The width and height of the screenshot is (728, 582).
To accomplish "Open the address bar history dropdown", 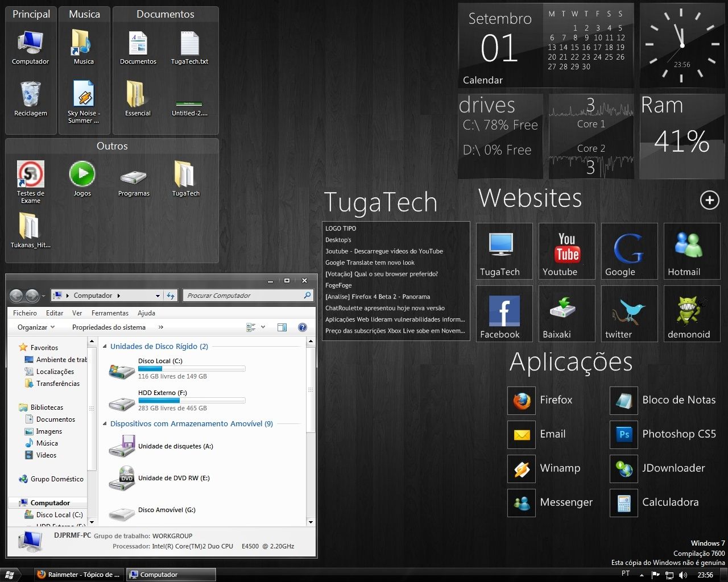I will click(158, 296).
